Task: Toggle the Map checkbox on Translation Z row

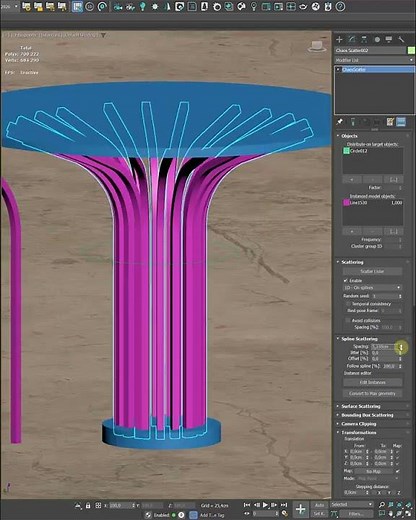Action: (398, 464)
